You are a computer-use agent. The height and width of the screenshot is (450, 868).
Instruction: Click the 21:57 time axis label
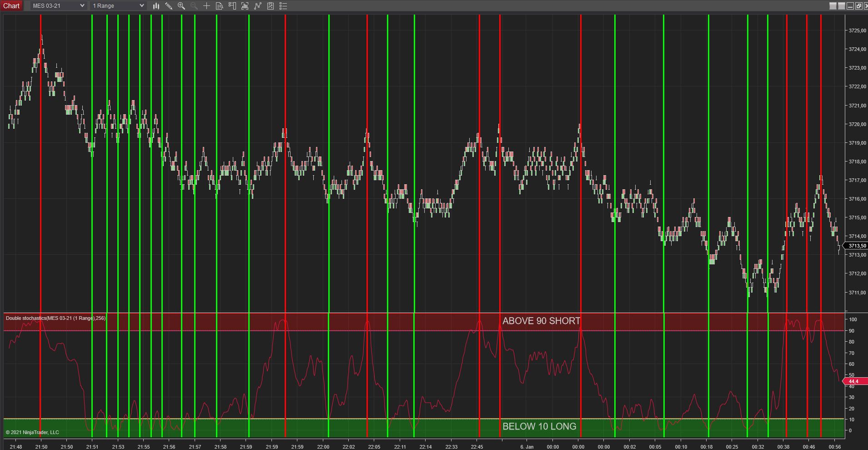195,447
